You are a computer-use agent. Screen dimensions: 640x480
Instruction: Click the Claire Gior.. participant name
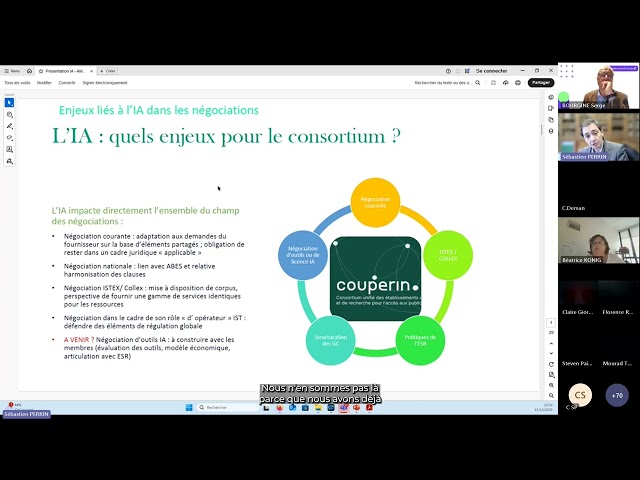coord(578,312)
